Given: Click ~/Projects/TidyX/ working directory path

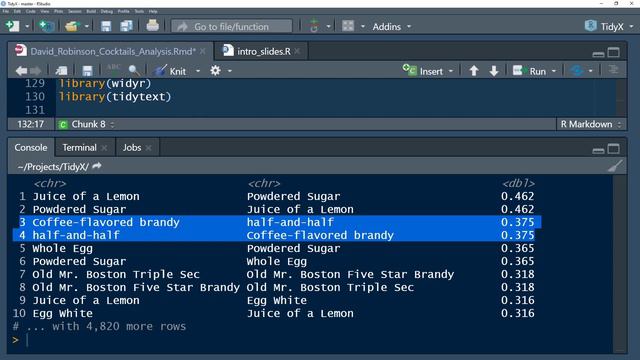Looking at the screenshot, I should [x=53, y=167].
